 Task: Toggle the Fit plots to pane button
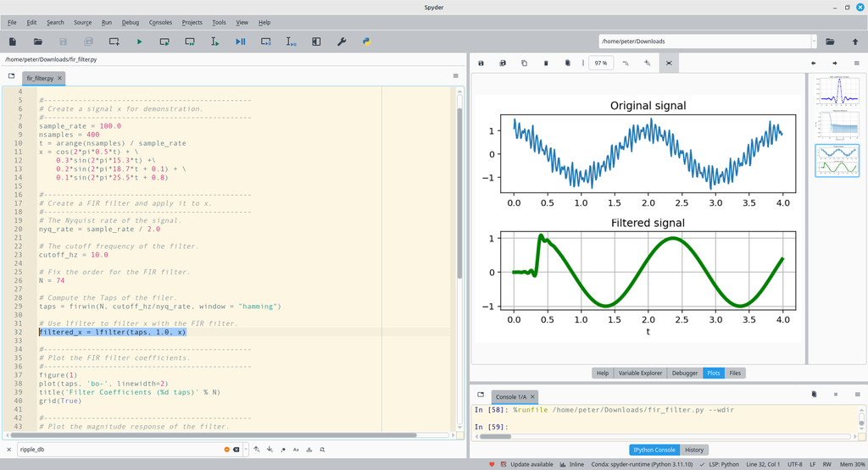pyautogui.click(x=669, y=63)
